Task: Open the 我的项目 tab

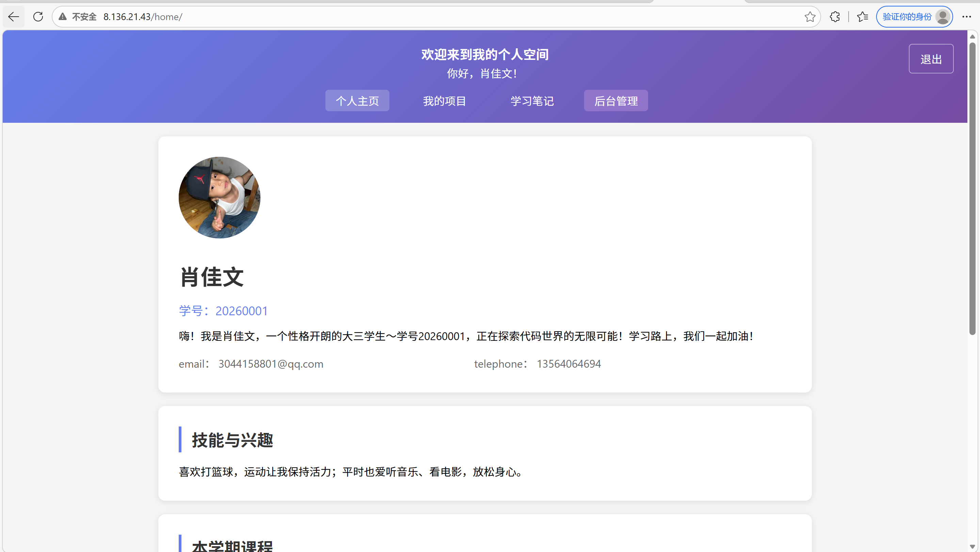Action: (444, 101)
